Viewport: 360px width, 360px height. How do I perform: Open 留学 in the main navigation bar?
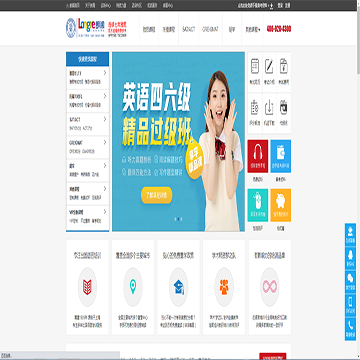tap(232, 29)
